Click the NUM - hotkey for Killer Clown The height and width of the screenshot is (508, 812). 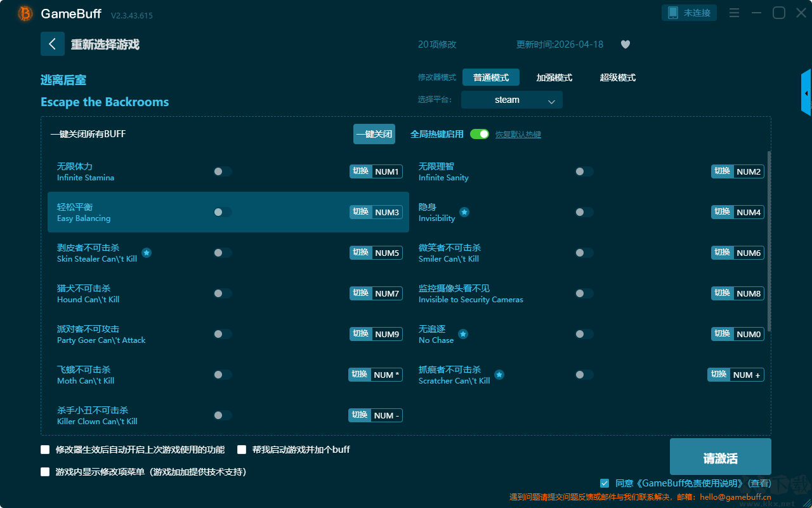(x=376, y=415)
